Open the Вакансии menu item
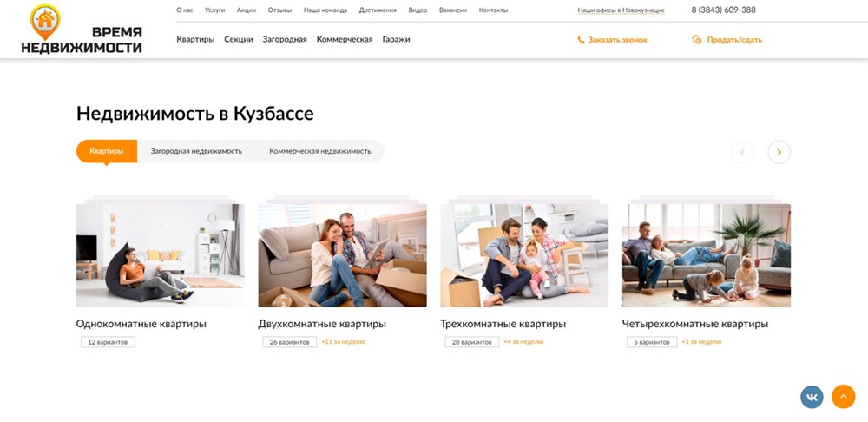 [x=453, y=10]
